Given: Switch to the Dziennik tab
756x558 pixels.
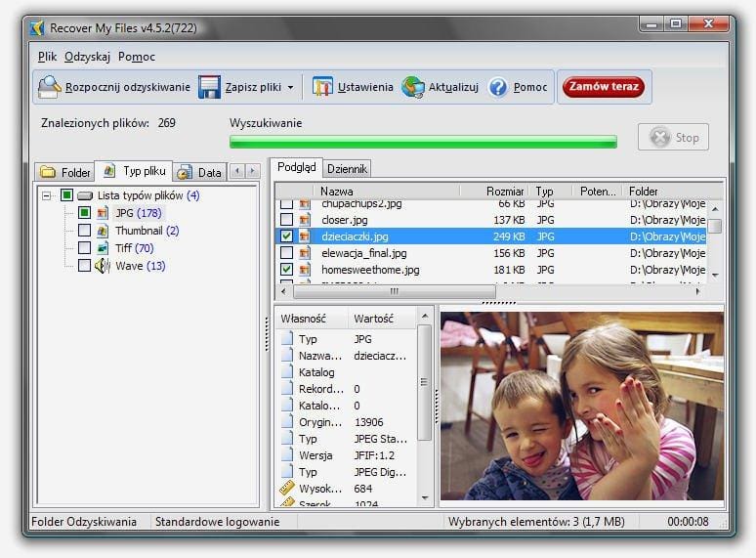Looking at the screenshot, I should (x=347, y=169).
